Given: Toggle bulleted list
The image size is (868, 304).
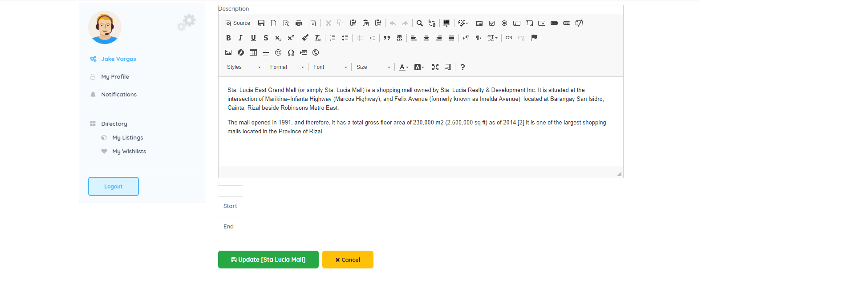Looking at the screenshot, I should pos(345,38).
